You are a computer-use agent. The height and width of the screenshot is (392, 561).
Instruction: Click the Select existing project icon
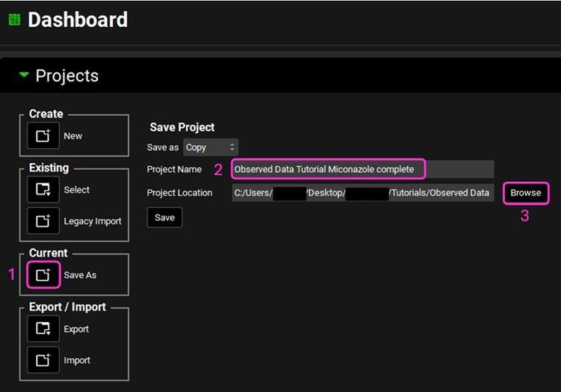pyautogui.click(x=43, y=190)
